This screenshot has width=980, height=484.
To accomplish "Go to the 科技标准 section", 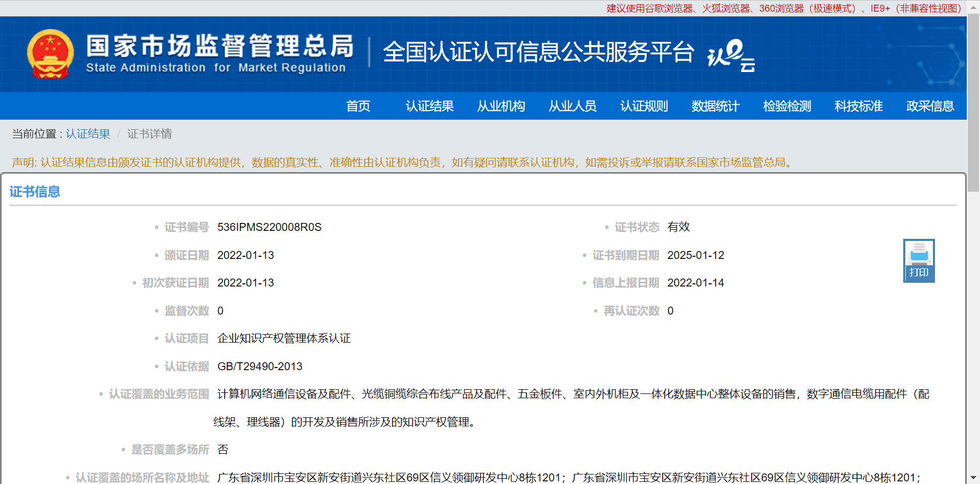I will 859,106.
